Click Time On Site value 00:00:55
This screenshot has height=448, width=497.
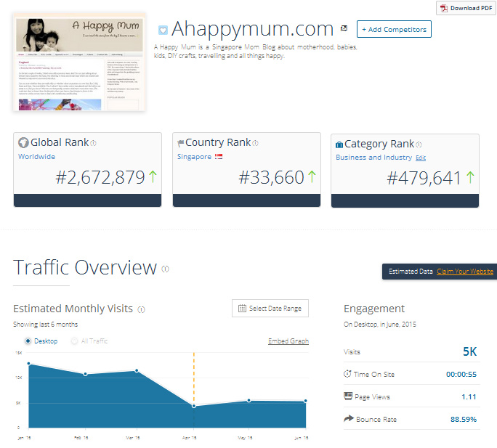coord(461,375)
